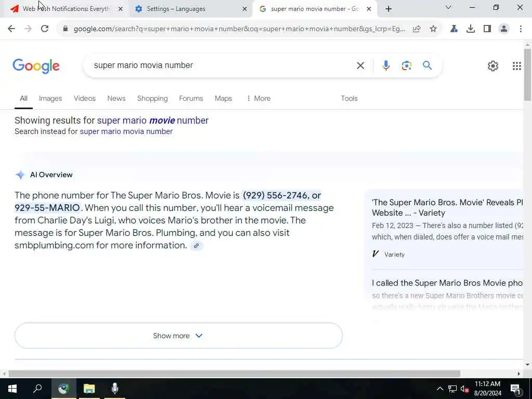Screen dimensions: 532x399
Task: View site info via lock icon
Action: pyautogui.click(x=65, y=29)
